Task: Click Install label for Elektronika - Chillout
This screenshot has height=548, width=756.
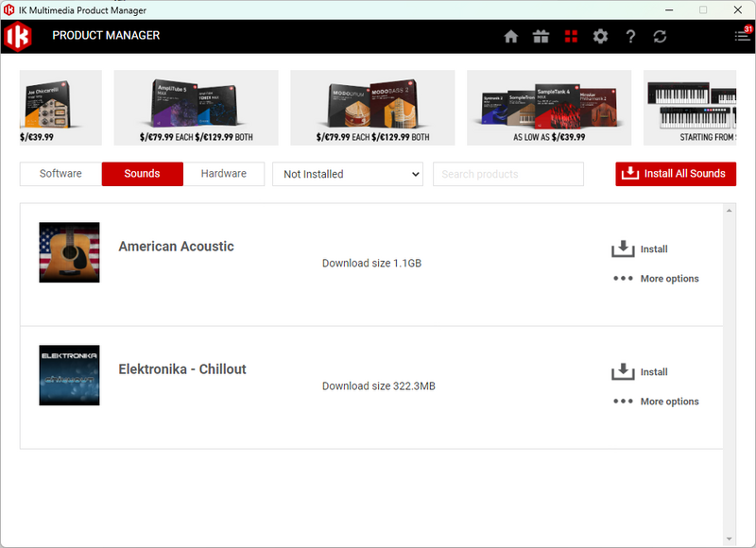Action: pyautogui.click(x=654, y=372)
